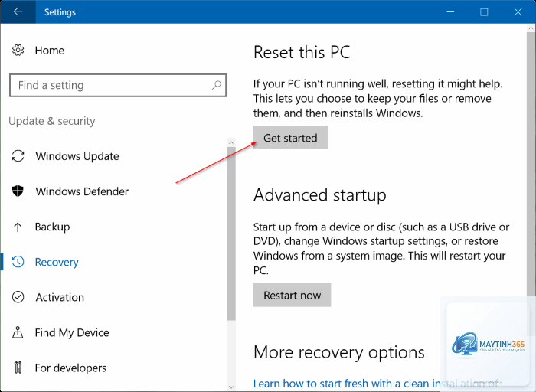Click sidebar scrollbar down arrow
536x392 pixels.
(231, 387)
